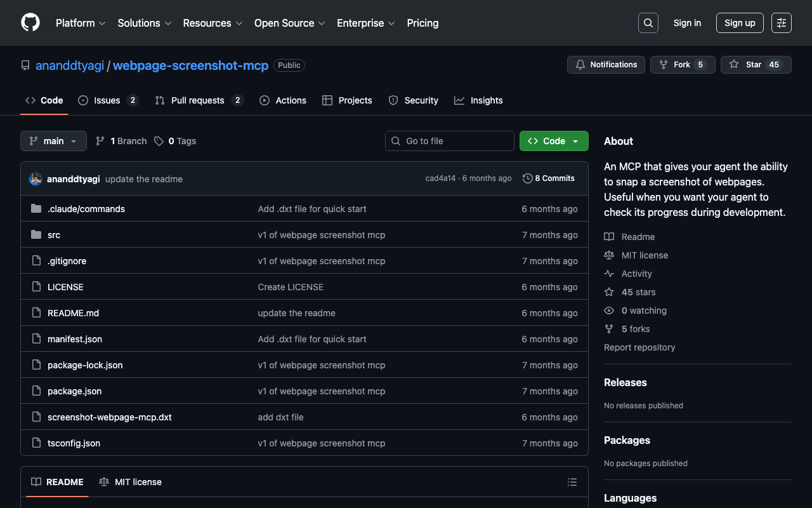Expand the Platform menu
The height and width of the screenshot is (508, 812).
pos(81,23)
